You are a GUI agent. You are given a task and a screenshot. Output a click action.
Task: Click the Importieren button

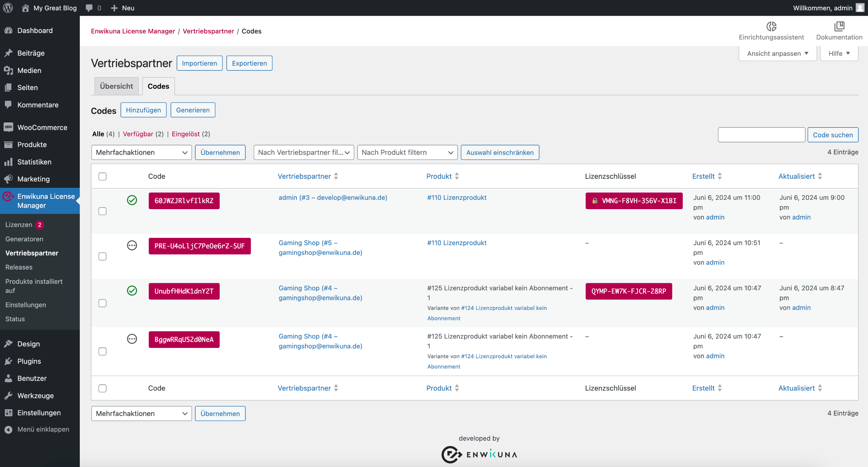point(199,63)
